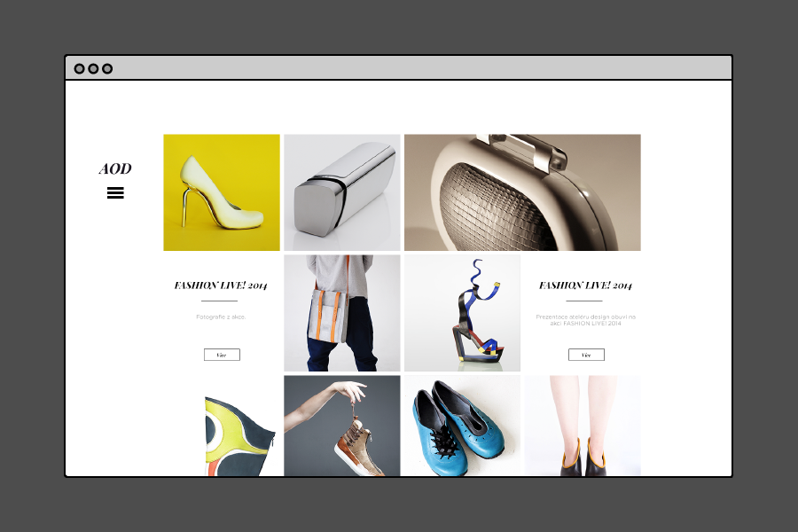Click the 'Prezentace ateliéru design obuvi' description
This screenshot has width=798, height=532.
click(x=585, y=319)
